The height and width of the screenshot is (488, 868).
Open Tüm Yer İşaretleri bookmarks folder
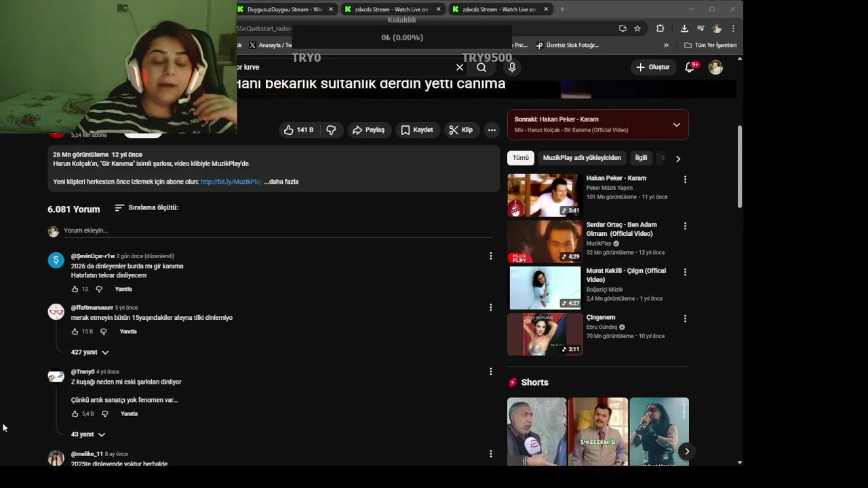(710, 45)
